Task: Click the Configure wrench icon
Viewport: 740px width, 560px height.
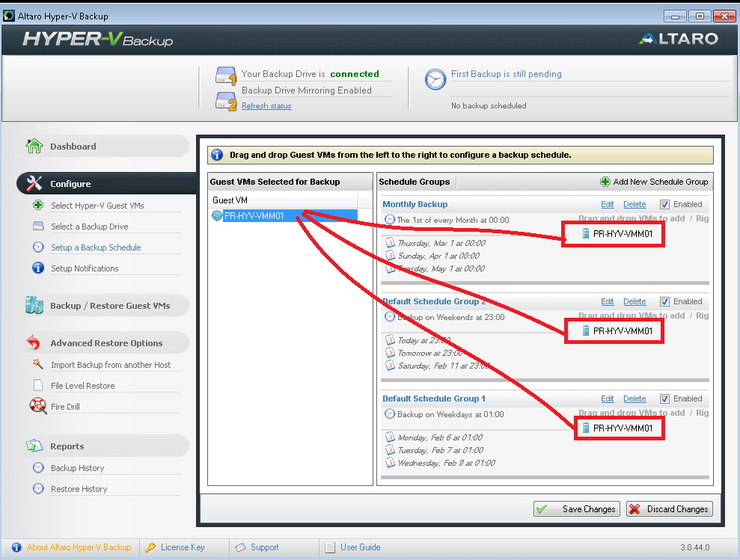Action: click(x=34, y=183)
